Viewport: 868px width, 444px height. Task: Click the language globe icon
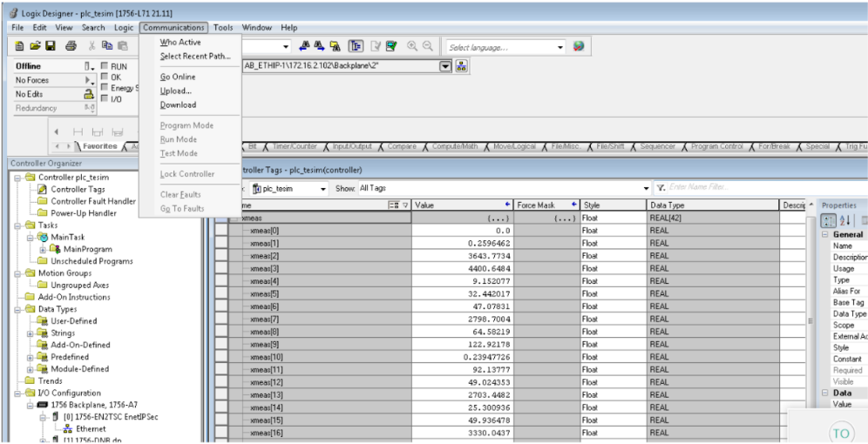(579, 46)
